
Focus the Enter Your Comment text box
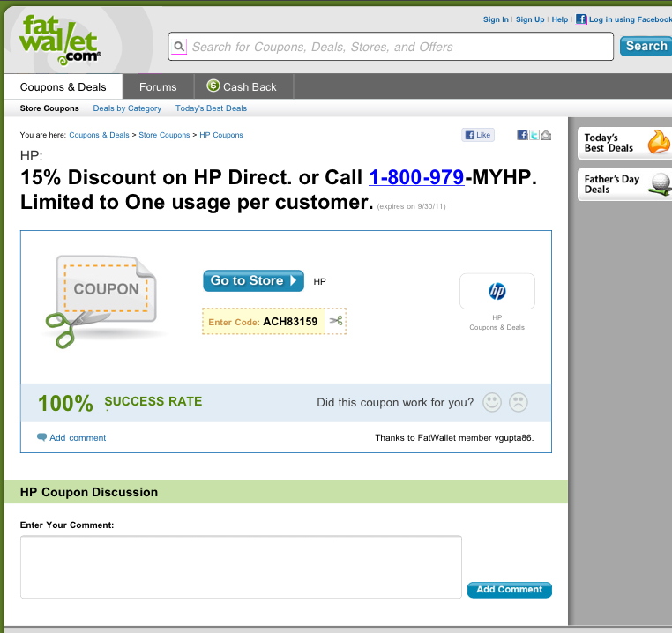(241, 567)
